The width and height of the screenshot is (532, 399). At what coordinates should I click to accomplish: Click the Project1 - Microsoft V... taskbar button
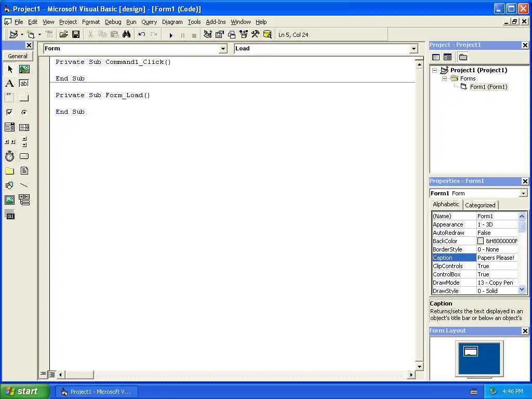pyautogui.click(x=97, y=392)
